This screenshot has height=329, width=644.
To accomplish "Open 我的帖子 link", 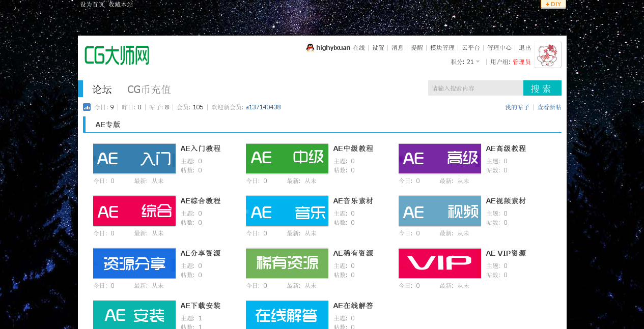I will tap(517, 107).
